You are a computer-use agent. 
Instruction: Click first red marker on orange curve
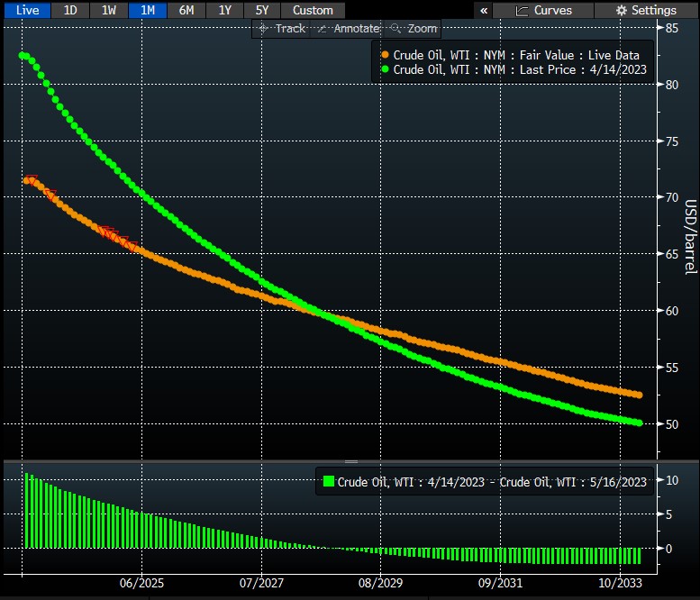tap(32, 180)
